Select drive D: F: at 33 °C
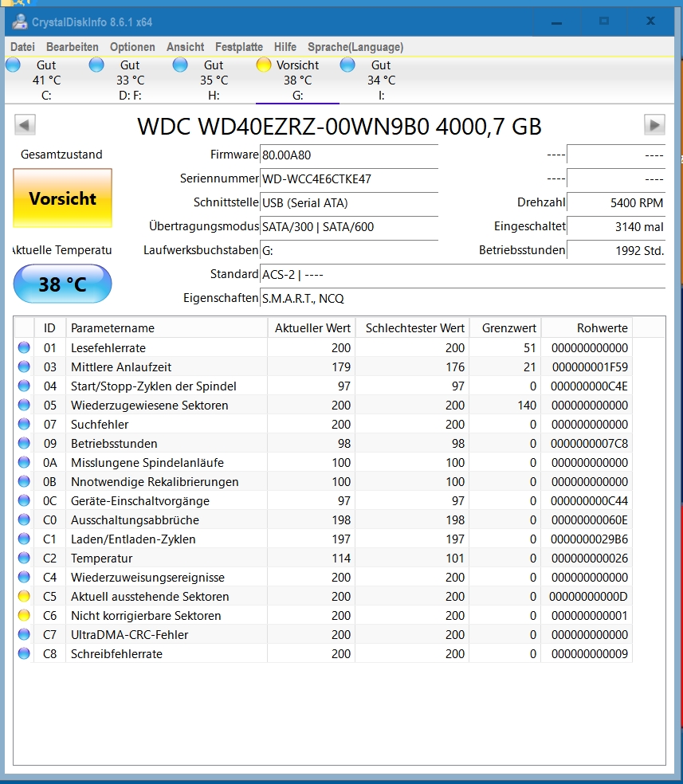 [x=130, y=80]
